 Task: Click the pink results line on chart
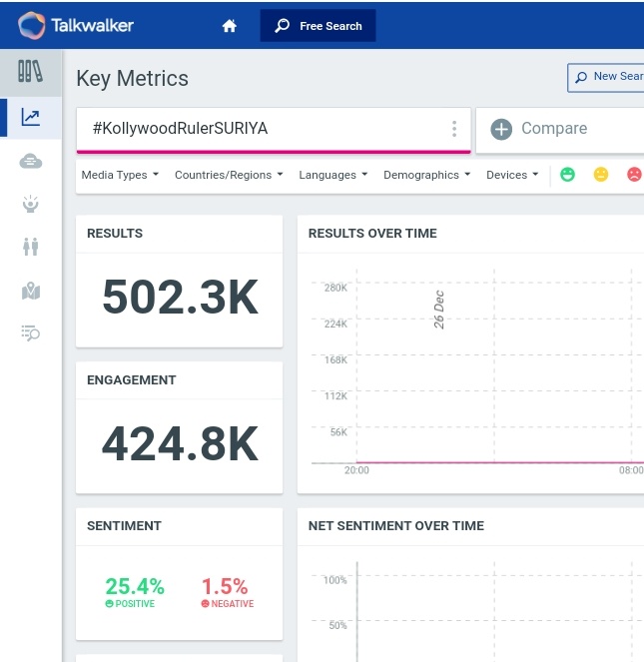[498, 462]
